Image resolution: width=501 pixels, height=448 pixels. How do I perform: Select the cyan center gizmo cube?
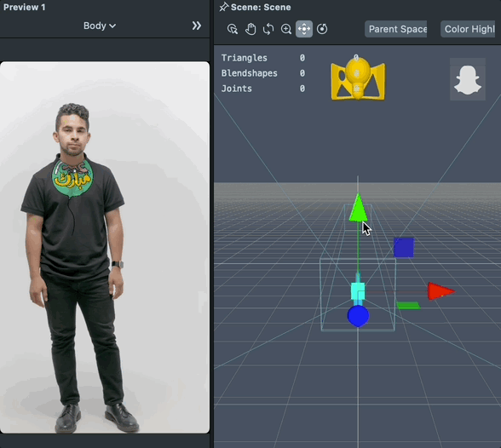pos(358,291)
